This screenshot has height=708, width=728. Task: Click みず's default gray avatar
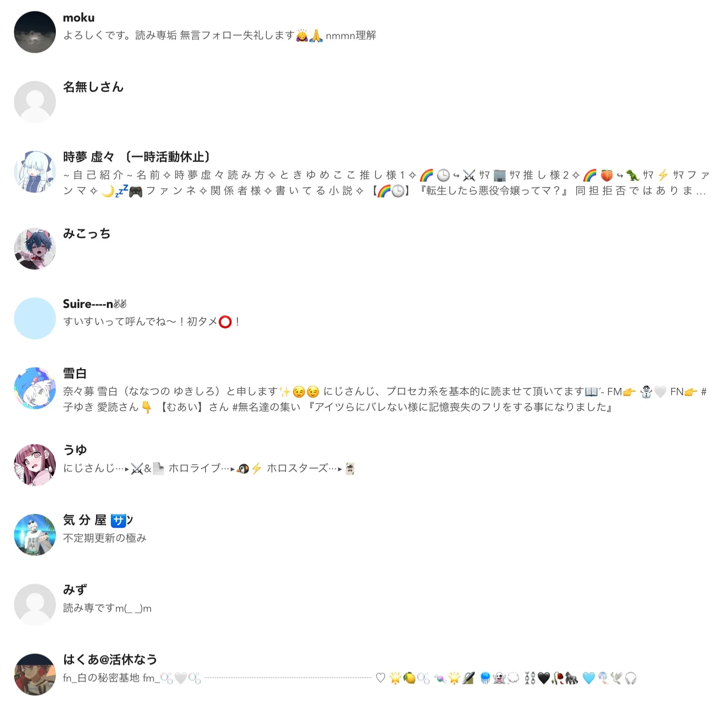[x=35, y=605]
